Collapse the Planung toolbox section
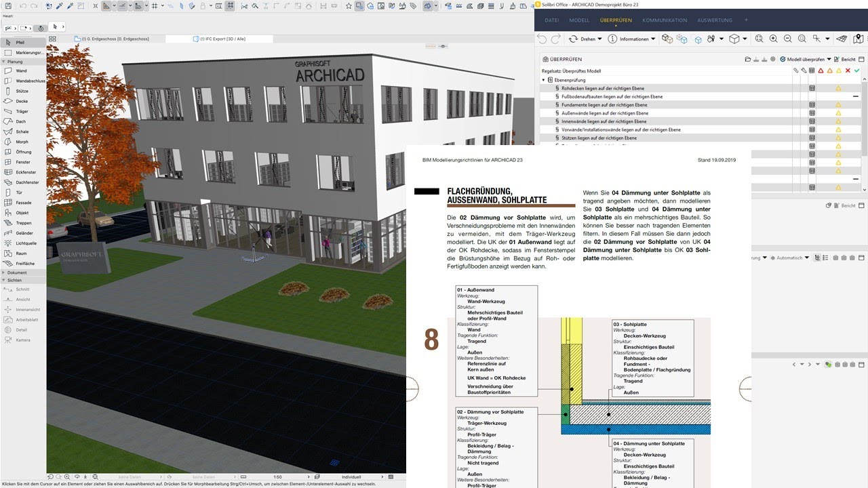Viewport: 868px width, 488px height. [x=23, y=61]
